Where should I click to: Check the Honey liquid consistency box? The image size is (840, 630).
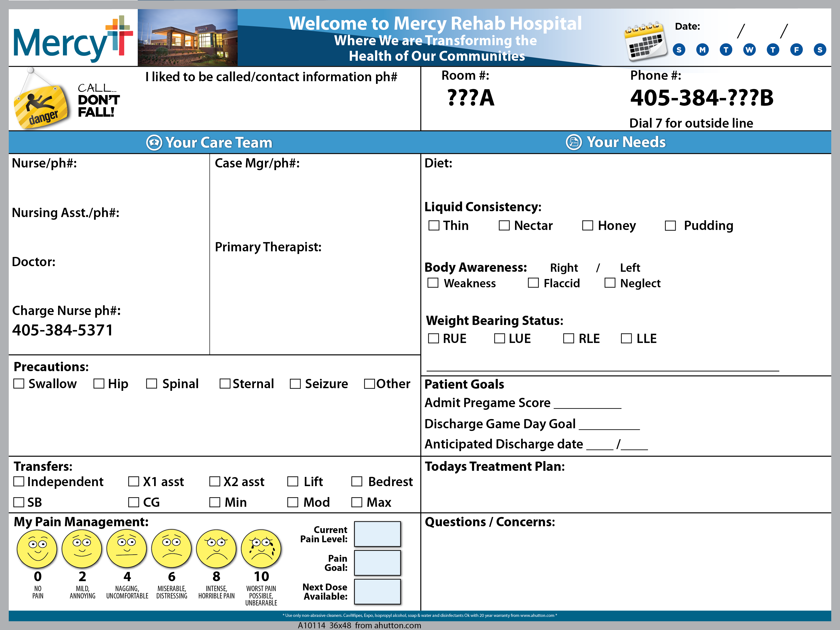coord(587,225)
